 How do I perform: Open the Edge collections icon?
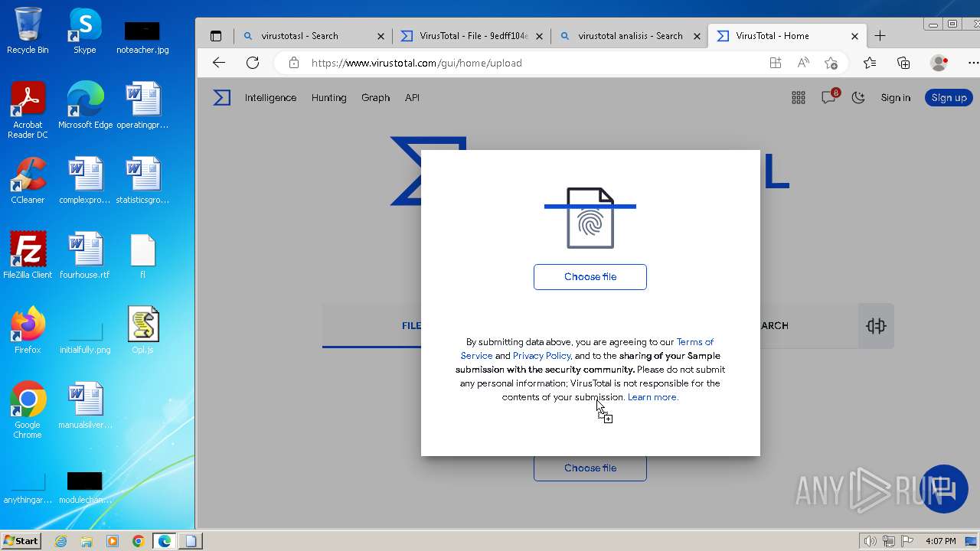click(903, 63)
